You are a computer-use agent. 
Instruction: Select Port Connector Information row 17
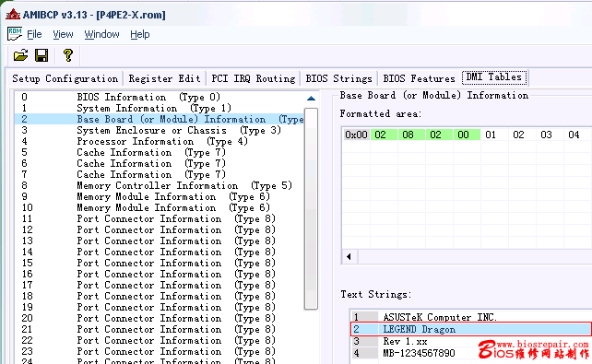tap(159, 285)
